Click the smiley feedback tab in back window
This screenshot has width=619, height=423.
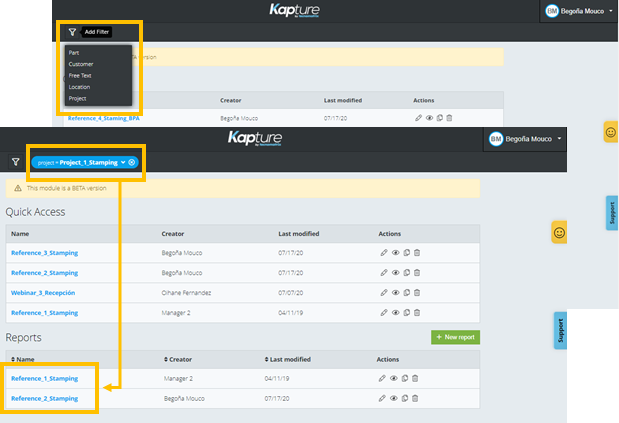click(611, 132)
